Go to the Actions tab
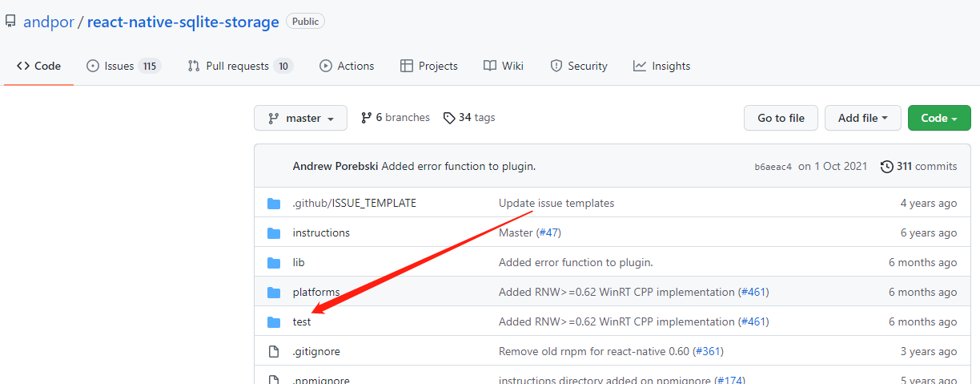Screen dimensions: 980x384 (x=347, y=66)
